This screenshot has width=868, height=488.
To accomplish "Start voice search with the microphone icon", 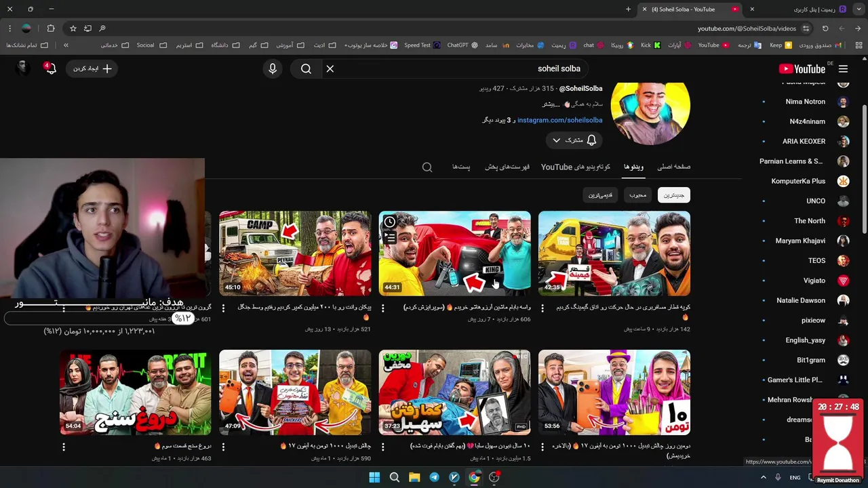I will tap(273, 68).
